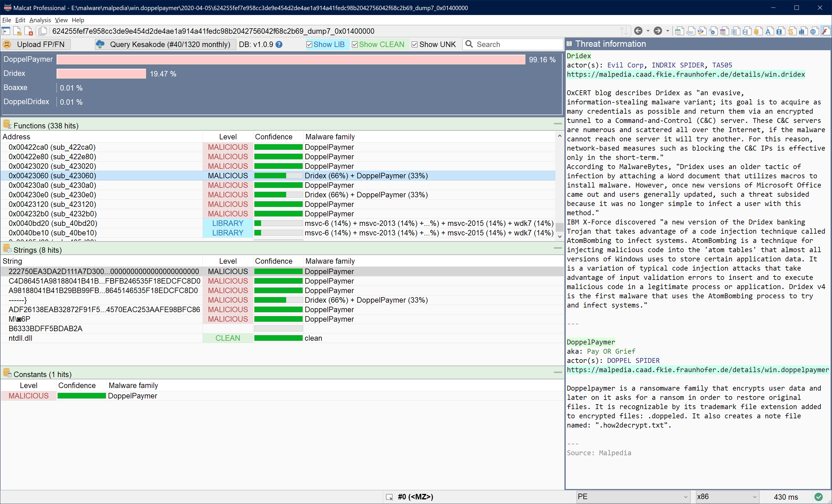Toggle the Show LIB checkbox
Viewport: 832px width, 504px height.
coord(309,44)
